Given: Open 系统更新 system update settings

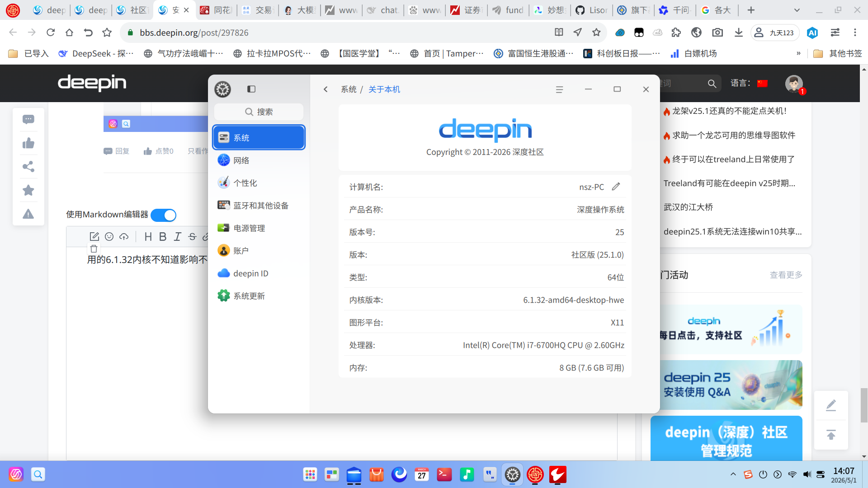Looking at the screenshot, I should click(259, 296).
